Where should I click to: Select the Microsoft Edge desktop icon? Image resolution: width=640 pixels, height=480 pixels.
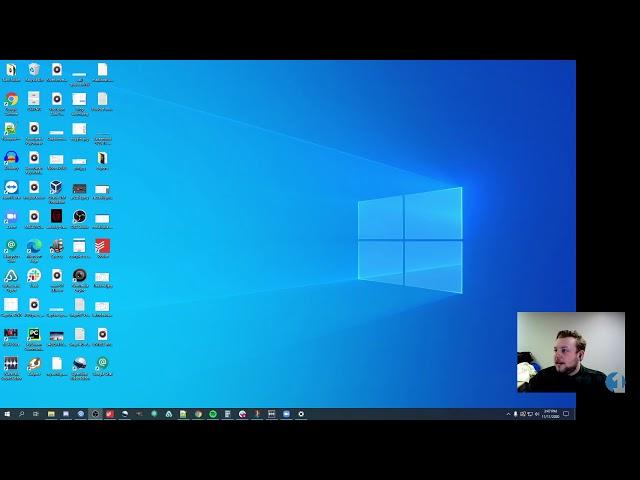click(x=34, y=246)
